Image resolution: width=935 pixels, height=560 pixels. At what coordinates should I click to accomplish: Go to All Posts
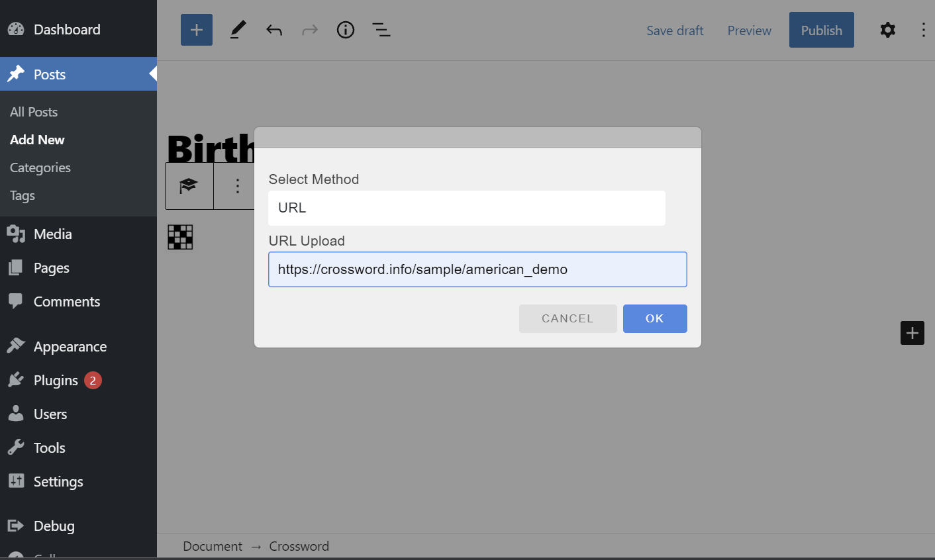click(x=34, y=112)
